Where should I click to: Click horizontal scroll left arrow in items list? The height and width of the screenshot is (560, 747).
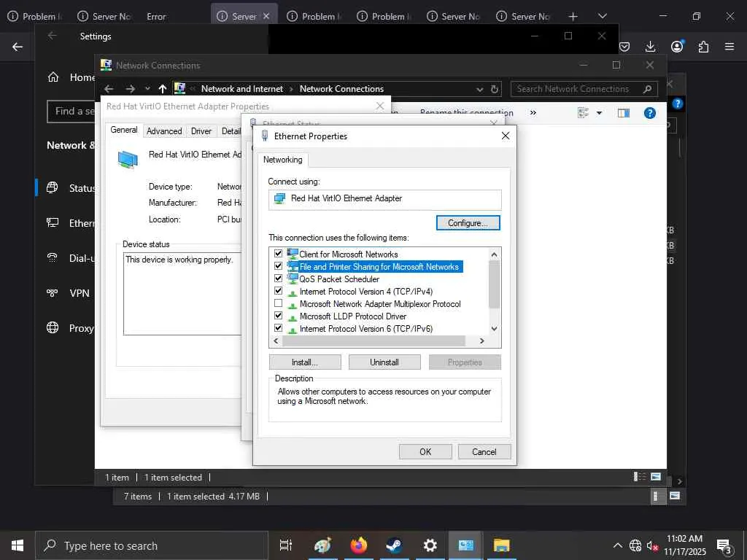276,341
